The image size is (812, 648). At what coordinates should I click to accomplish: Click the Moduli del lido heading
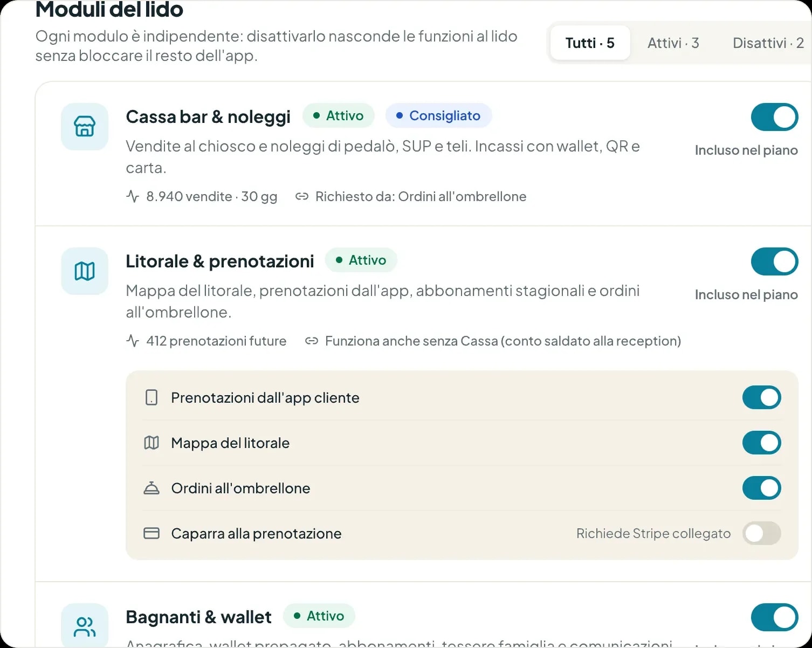click(x=109, y=10)
